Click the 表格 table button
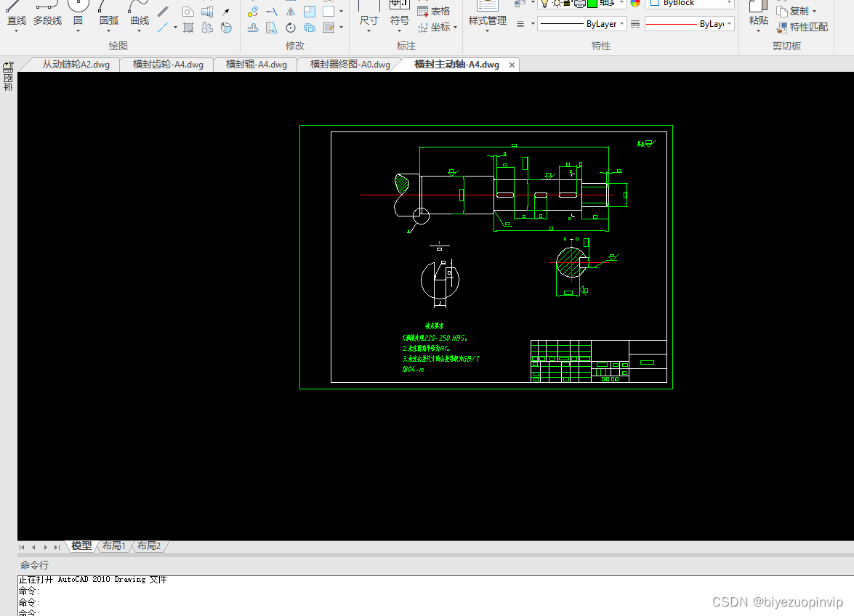This screenshot has width=854, height=616. coord(434,12)
